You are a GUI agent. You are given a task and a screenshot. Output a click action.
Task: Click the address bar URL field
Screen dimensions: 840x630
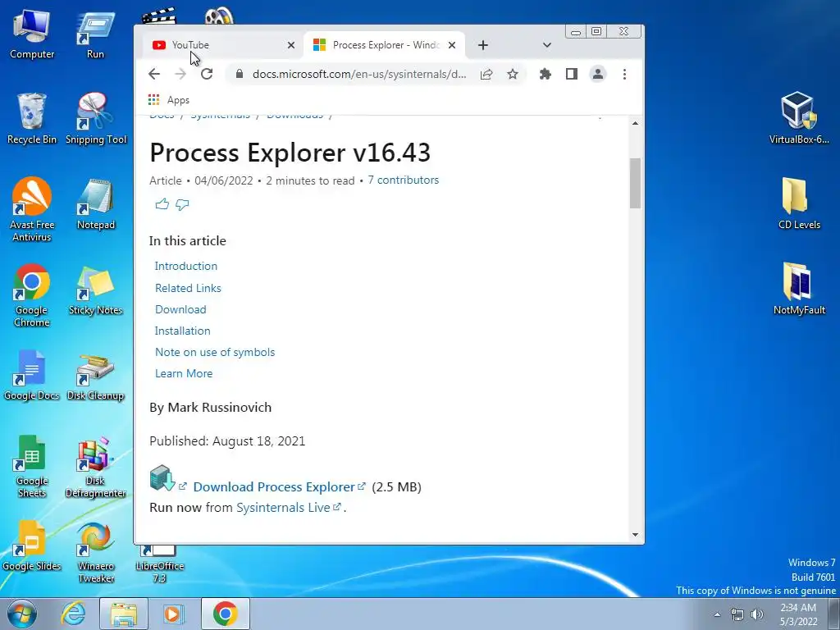[359, 74]
